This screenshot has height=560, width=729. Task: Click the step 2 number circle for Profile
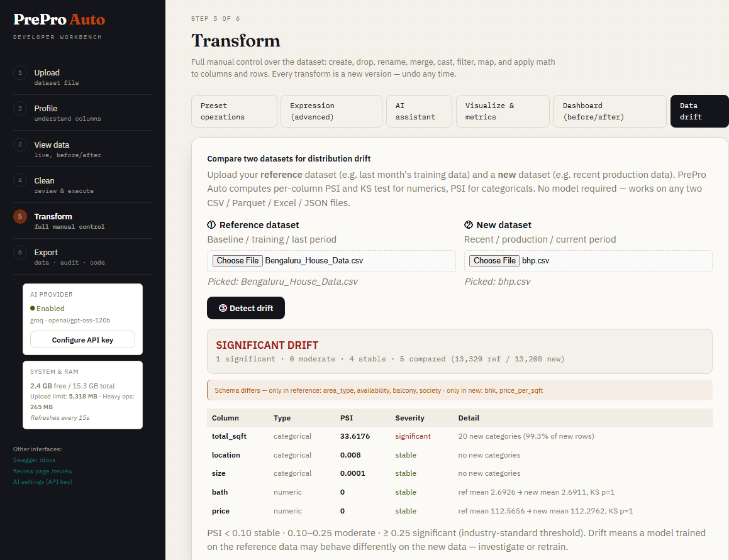click(20, 109)
